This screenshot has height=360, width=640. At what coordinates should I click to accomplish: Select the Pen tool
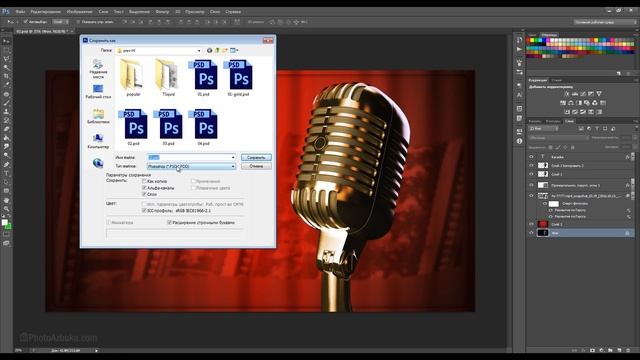click(x=6, y=164)
